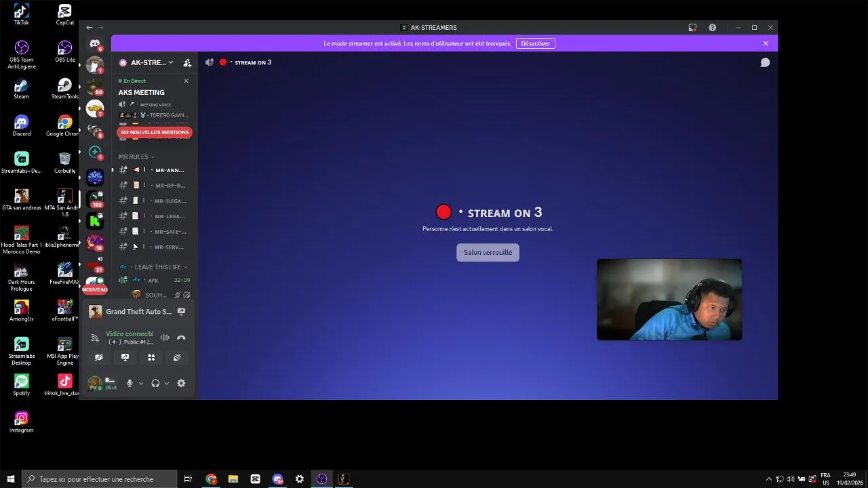This screenshot has width=868, height=488.
Task: Toggle microphone mute
Action: [x=130, y=383]
